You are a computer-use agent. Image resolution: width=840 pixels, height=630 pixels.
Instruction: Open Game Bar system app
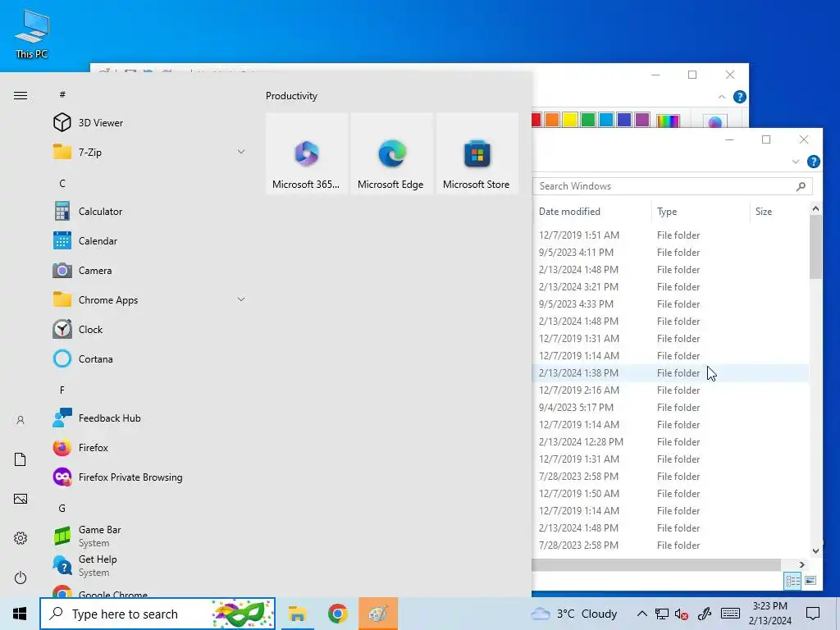tap(150, 536)
